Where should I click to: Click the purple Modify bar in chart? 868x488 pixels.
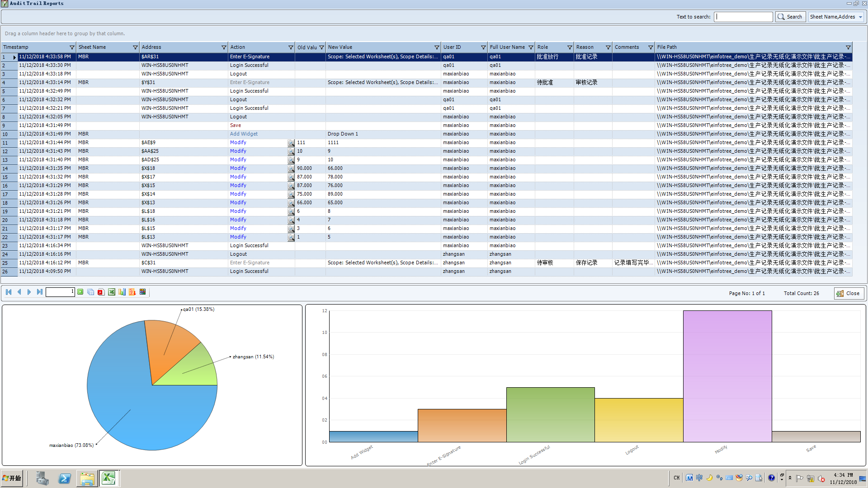click(727, 375)
